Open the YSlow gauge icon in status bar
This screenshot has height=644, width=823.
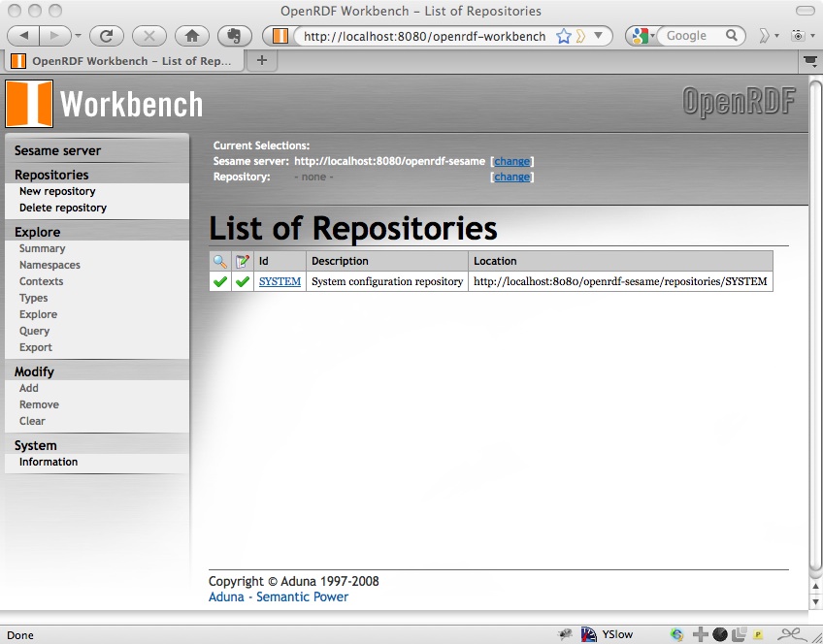click(589, 634)
